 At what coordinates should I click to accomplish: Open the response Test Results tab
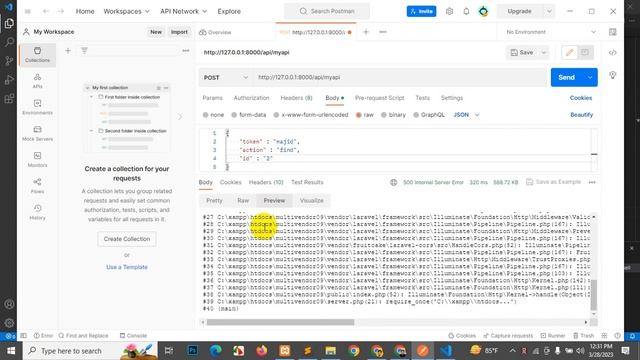(307, 182)
